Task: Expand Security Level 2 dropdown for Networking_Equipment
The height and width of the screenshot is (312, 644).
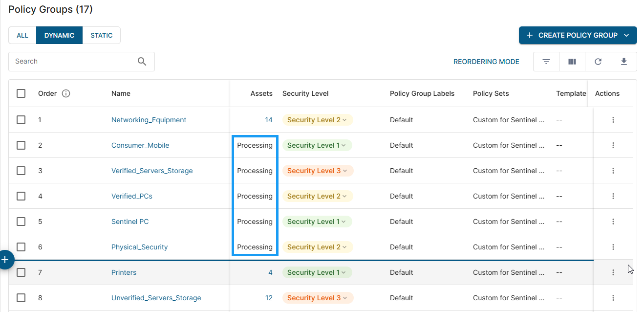Action: click(x=344, y=120)
